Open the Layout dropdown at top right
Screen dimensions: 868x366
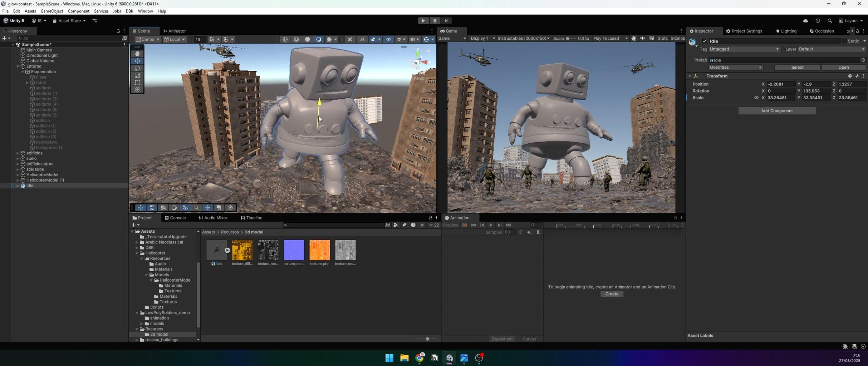point(851,21)
